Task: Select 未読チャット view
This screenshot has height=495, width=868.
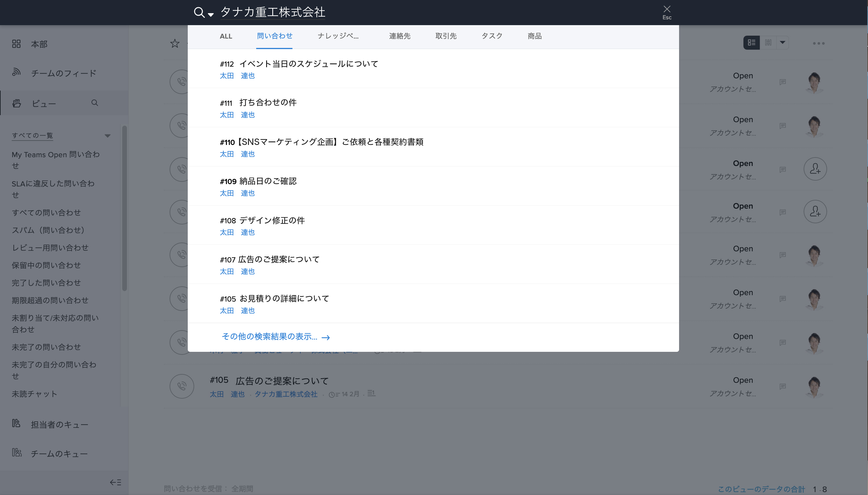Action: [35, 394]
